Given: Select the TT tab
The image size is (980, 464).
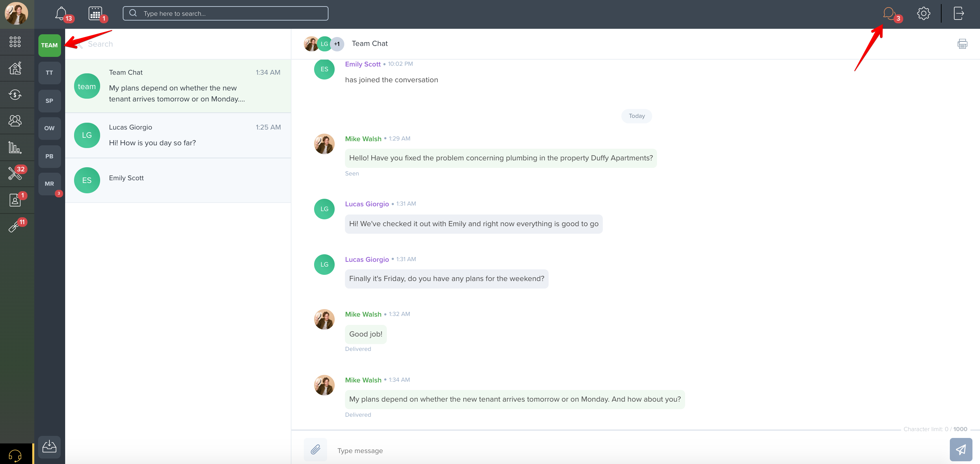Looking at the screenshot, I should click(49, 73).
